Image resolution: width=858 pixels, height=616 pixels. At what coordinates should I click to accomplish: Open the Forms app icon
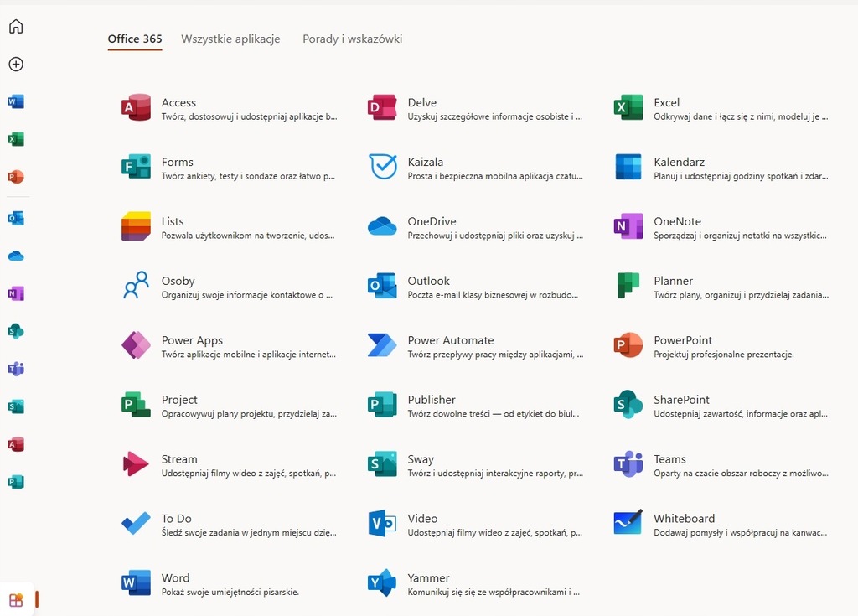(x=136, y=167)
